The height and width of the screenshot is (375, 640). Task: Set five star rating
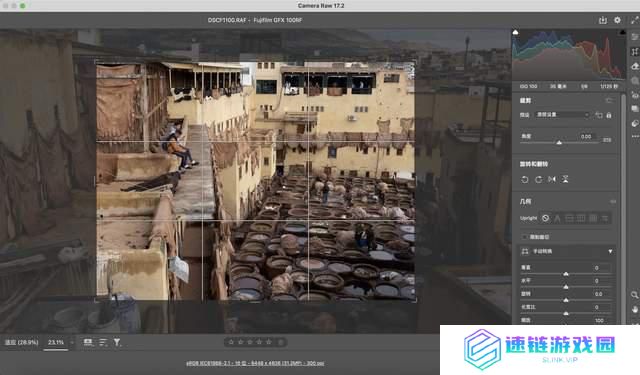pos(269,342)
